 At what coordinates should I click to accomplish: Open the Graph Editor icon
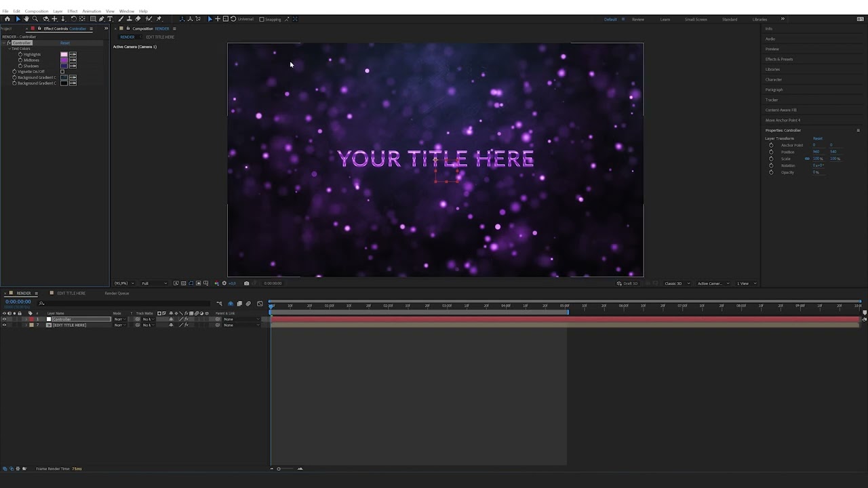260,303
